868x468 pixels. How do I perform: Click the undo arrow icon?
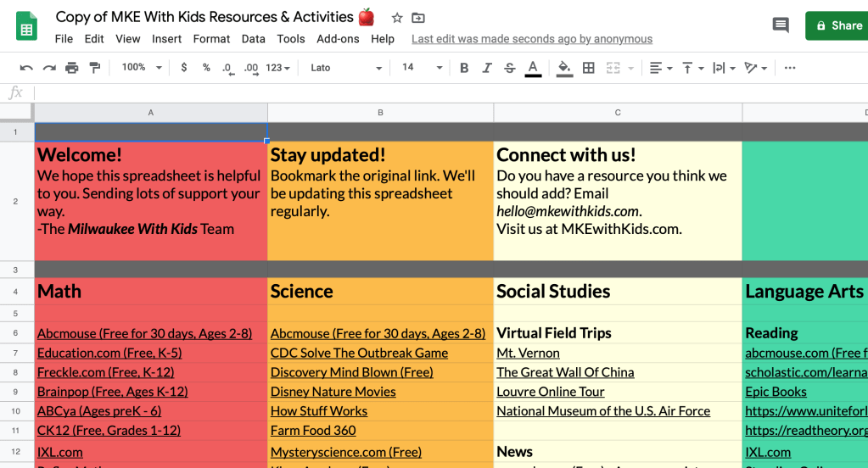click(26, 68)
